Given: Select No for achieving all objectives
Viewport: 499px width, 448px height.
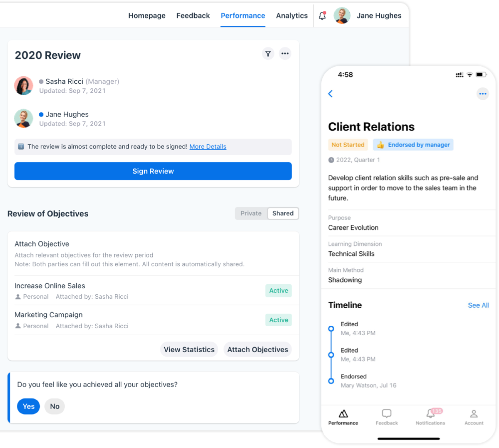Looking at the screenshot, I should [55, 406].
